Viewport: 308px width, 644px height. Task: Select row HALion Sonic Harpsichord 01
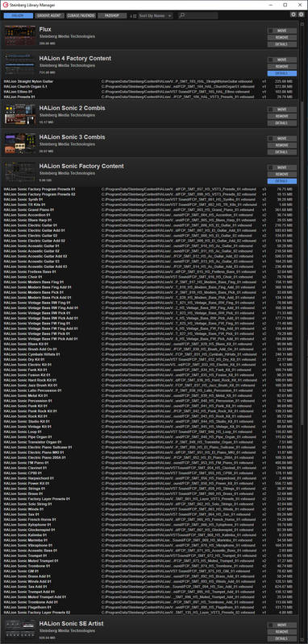150,478
